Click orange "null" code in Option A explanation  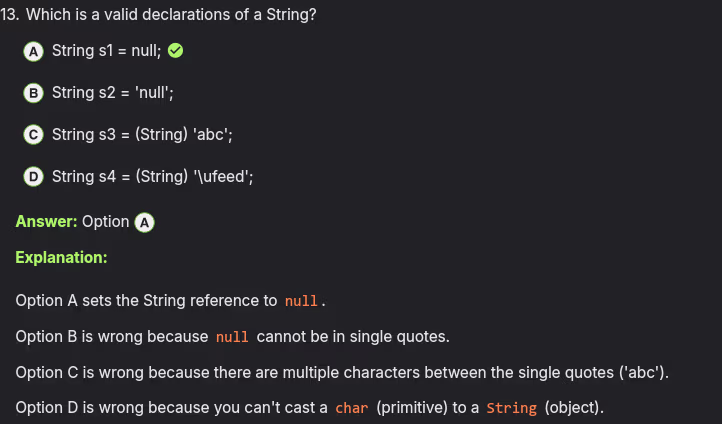pyautogui.click(x=301, y=301)
